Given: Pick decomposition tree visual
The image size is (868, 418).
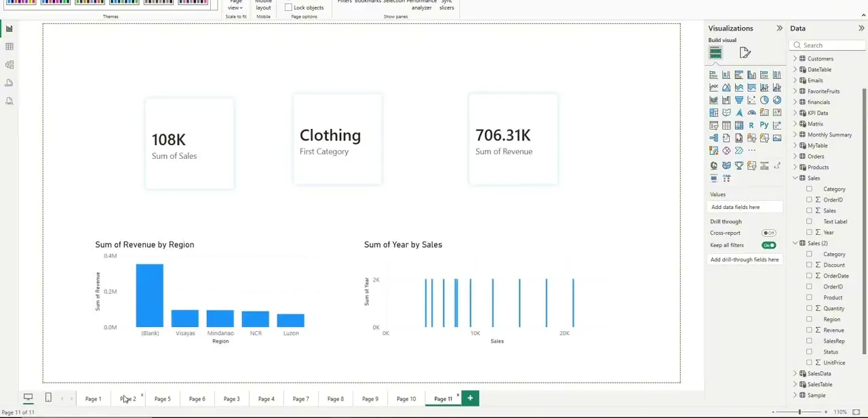Looking at the screenshot, I should coord(713,138).
